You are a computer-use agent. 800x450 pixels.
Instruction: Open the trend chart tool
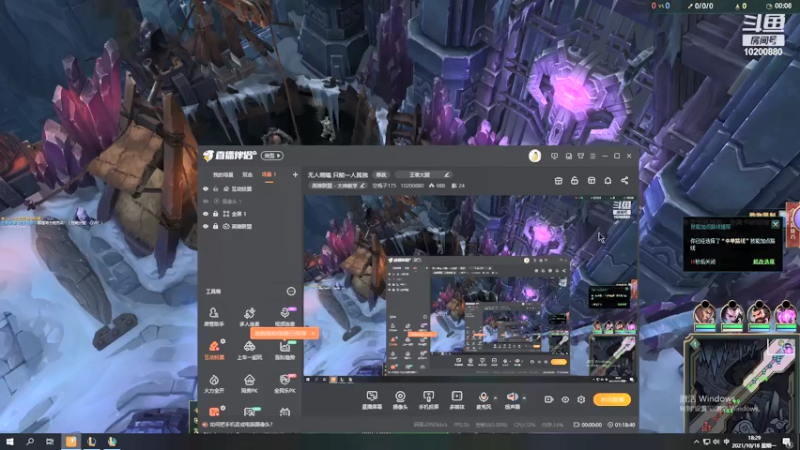(x=285, y=350)
